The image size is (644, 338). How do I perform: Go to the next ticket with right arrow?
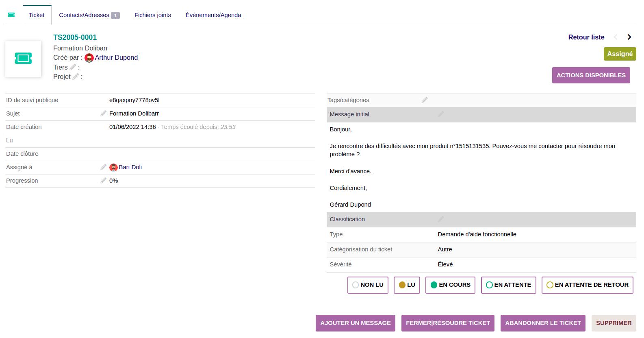tap(629, 37)
